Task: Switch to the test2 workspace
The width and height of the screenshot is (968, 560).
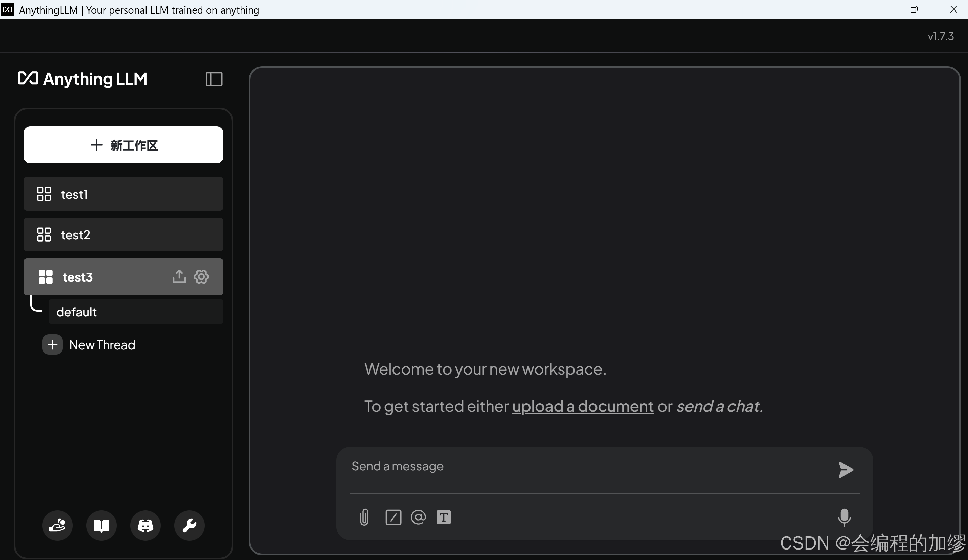Action: (x=123, y=235)
